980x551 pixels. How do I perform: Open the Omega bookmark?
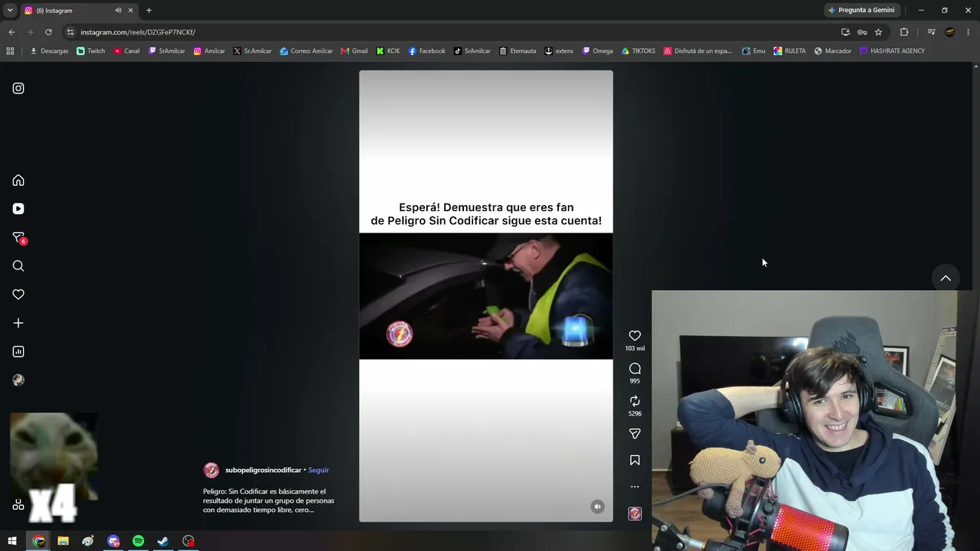[x=598, y=51]
